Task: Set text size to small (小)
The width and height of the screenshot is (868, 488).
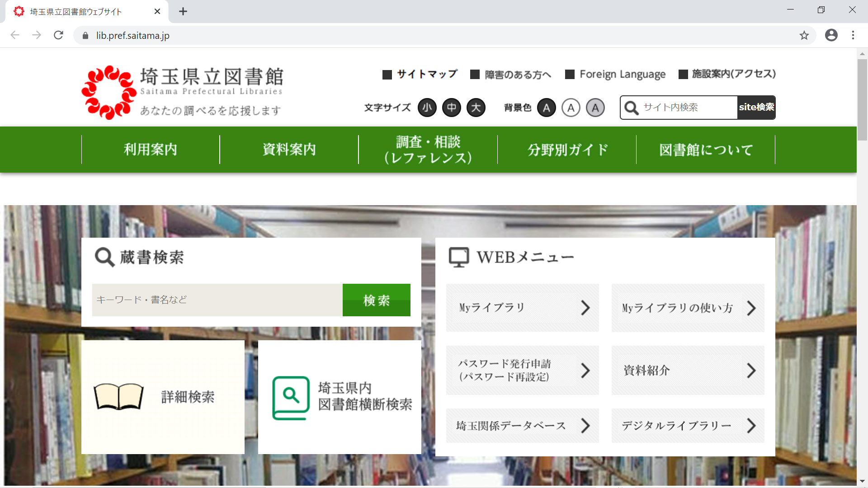Action: (x=427, y=108)
